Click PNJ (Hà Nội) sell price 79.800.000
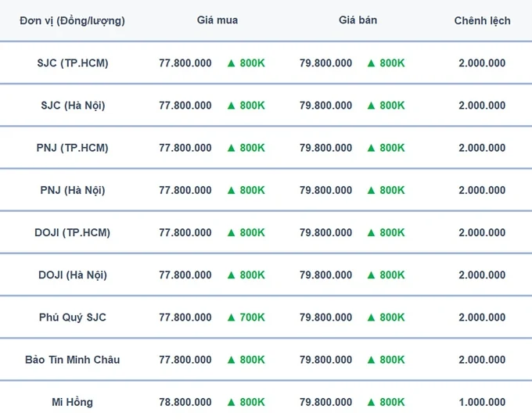532x420 pixels. pyautogui.click(x=325, y=190)
